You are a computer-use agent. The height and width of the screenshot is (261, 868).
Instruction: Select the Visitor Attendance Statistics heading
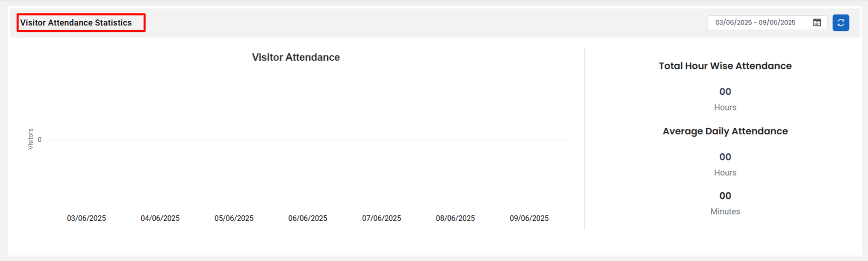tap(76, 23)
